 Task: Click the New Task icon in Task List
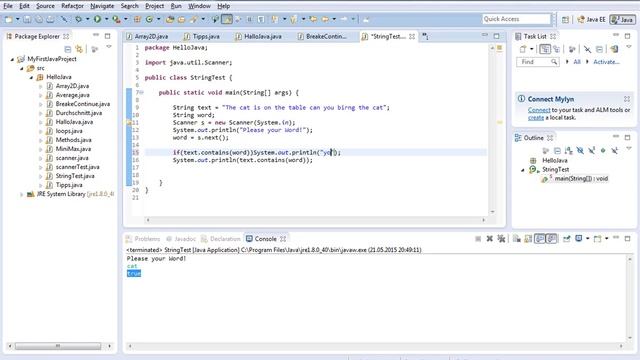coord(523,49)
